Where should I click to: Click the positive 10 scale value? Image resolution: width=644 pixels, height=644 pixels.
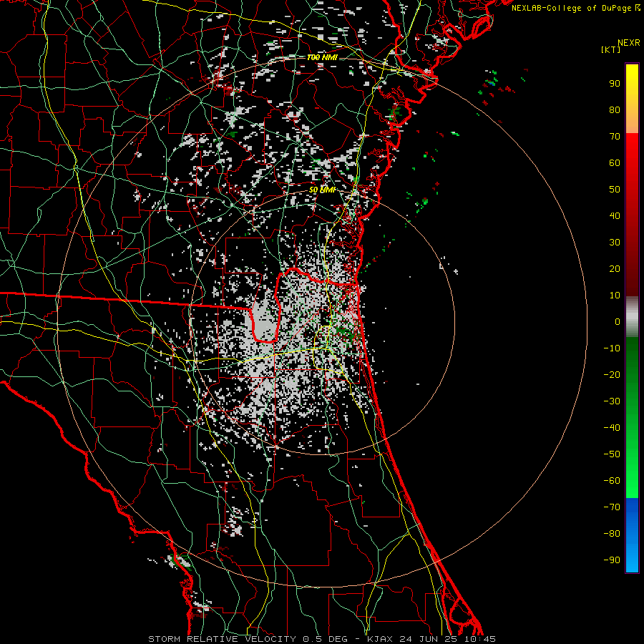(x=615, y=296)
